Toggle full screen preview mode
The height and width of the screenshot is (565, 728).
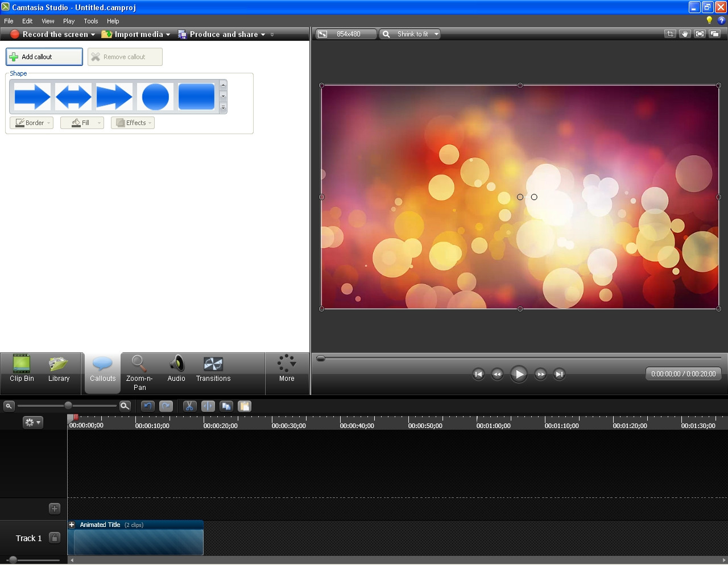700,34
